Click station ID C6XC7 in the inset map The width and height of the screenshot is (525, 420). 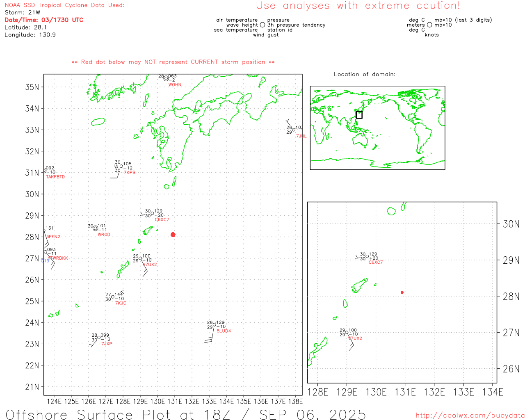[x=376, y=262]
